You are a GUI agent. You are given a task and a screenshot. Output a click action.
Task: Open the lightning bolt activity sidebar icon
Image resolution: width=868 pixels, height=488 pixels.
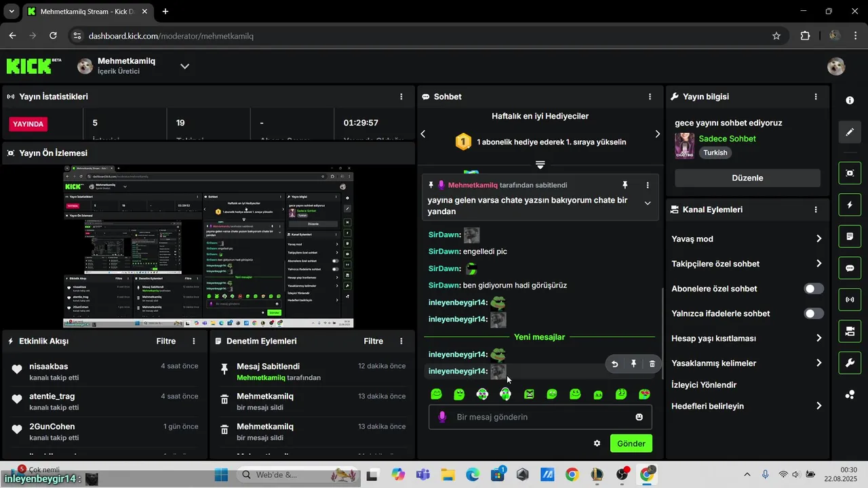tap(850, 205)
